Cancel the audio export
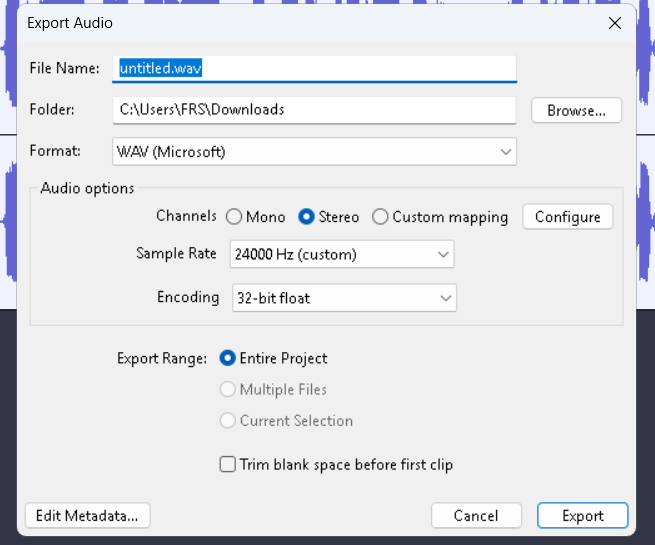 pos(476,516)
